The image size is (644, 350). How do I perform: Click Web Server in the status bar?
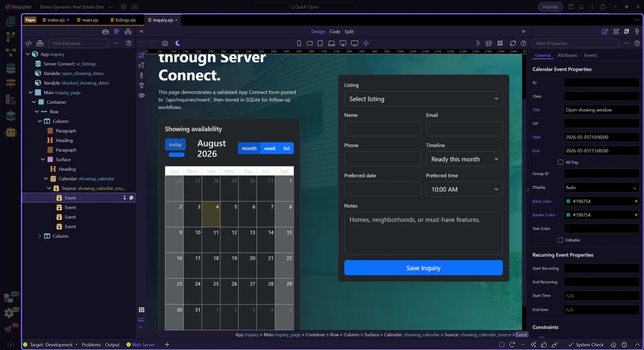point(140,345)
